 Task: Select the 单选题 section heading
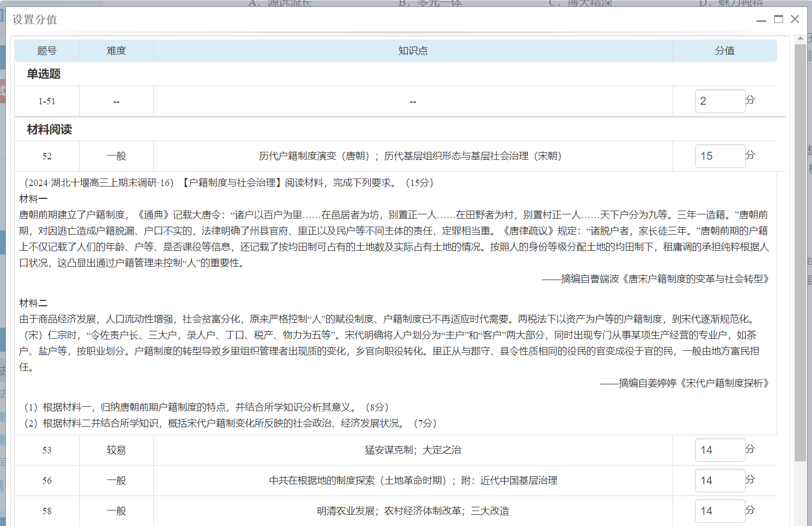(44, 74)
